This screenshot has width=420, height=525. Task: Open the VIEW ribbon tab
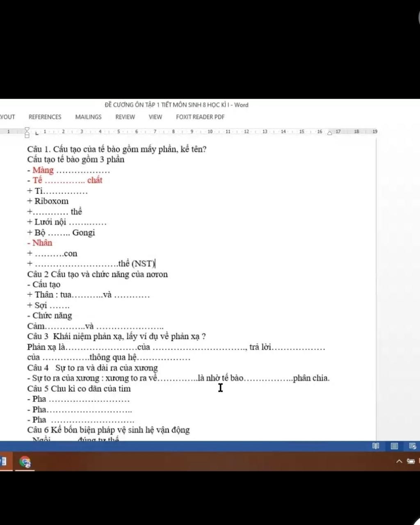coord(155,117)
